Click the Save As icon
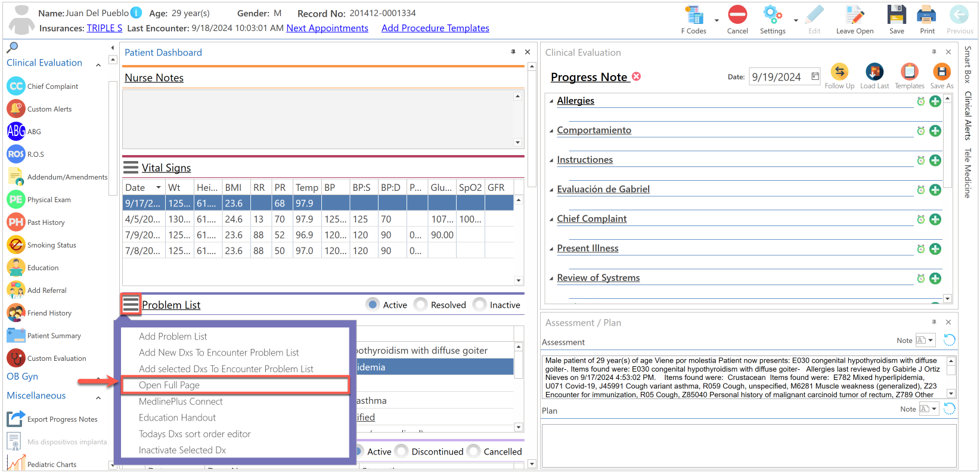980x473 pixels. (x=942, y=72)
